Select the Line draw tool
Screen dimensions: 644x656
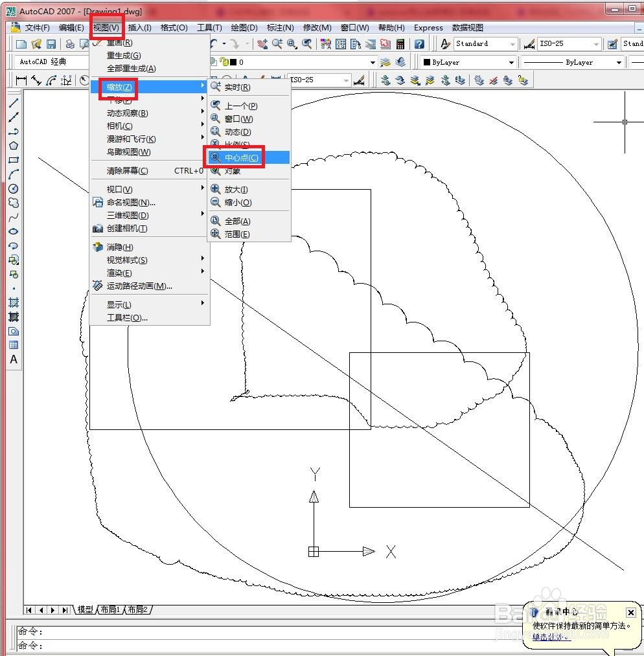point(14,103)
